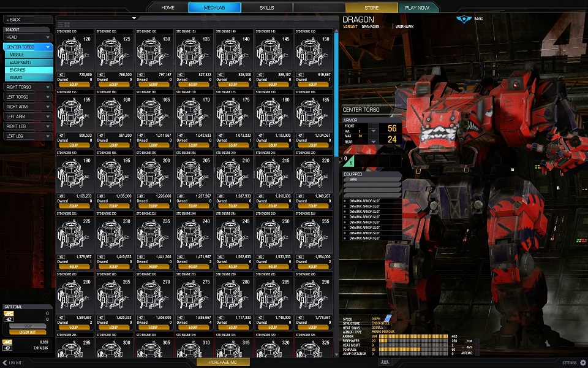The width and height of the screenshot is (588, 368).
Task: Toggle the ECM indicator box
Action: point(477,341)
